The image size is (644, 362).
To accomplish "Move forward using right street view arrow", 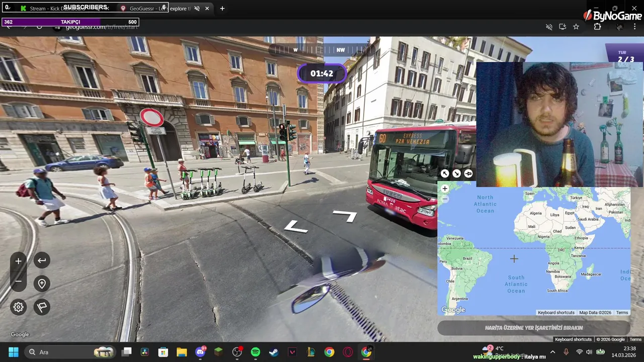I will [x=345, y=216].
